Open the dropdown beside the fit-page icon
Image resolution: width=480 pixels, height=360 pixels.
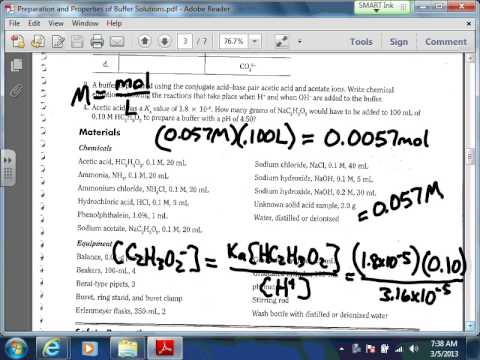point(300,42)
